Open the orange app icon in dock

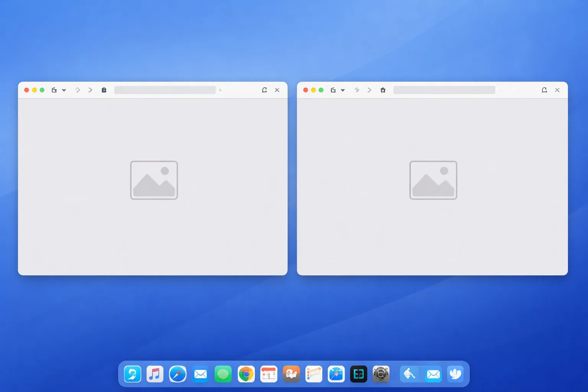[x=291, y=374]
